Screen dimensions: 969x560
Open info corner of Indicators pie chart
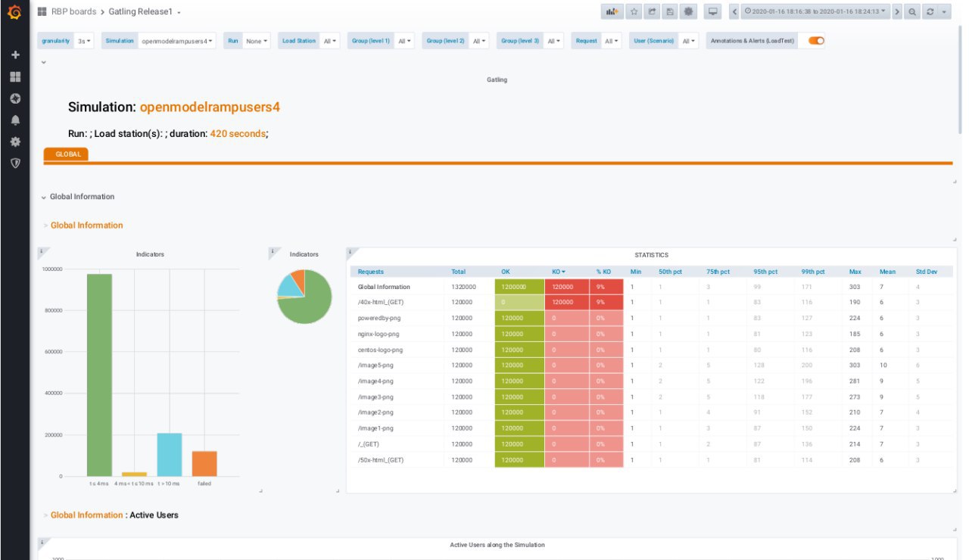[x=273, y=251]
